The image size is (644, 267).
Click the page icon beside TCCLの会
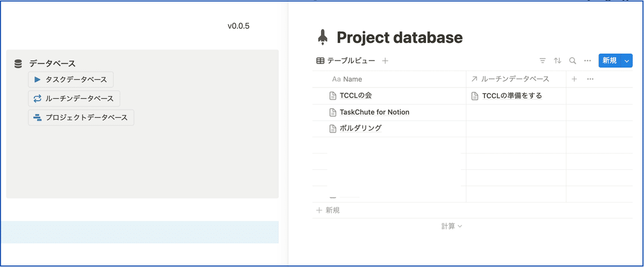coord(333,96)
